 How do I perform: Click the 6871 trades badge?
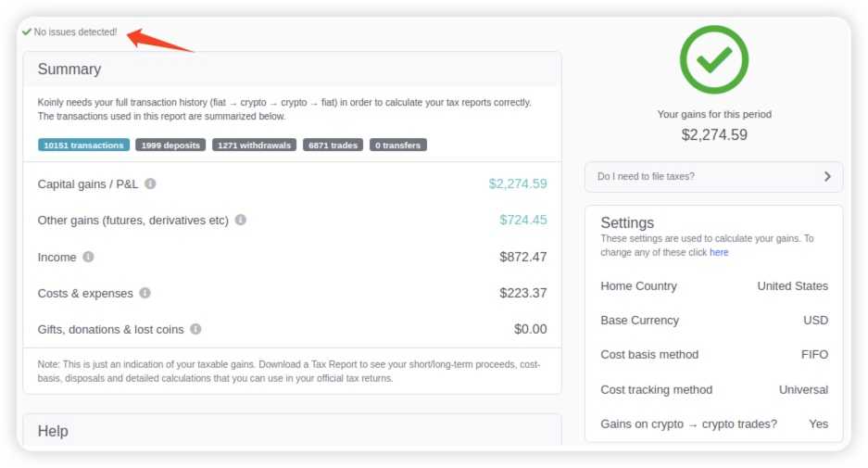pyautogui.click(x=333, y=145)
